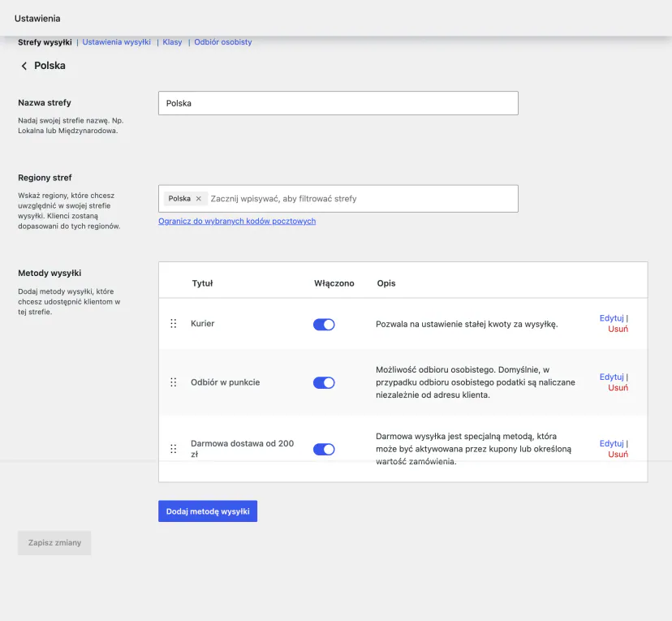The height and width of the screenshot is (621, 672).
Task: Click the Polska page heading
Action: tap(50, 66)
